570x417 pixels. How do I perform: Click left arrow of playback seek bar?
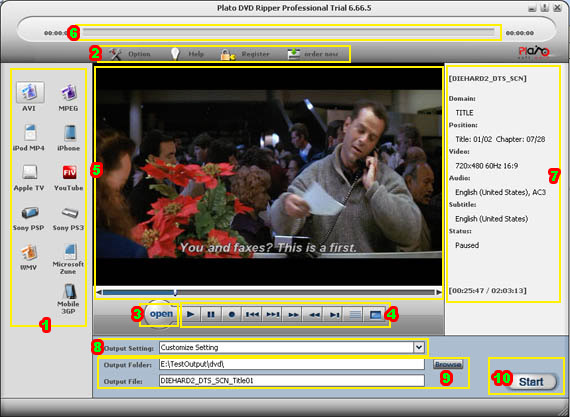tap(99, 292)
